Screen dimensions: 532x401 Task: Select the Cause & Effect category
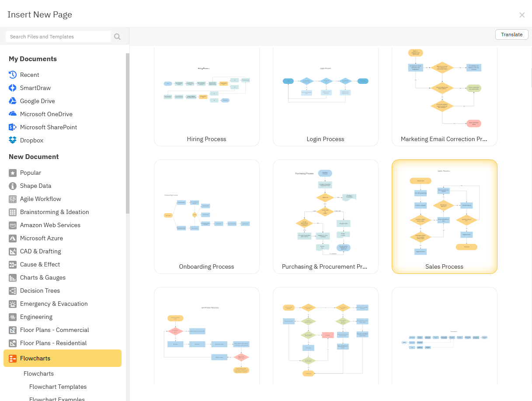coord(40,264)
